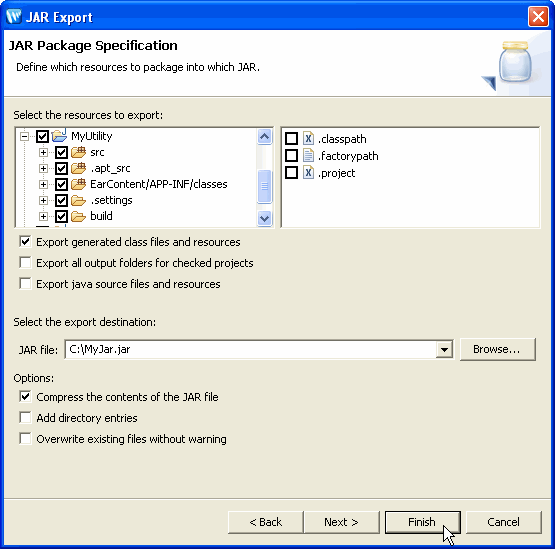The image size is (555, 549).
Task: Select the .factorypath file name
Action: [348, 156]
